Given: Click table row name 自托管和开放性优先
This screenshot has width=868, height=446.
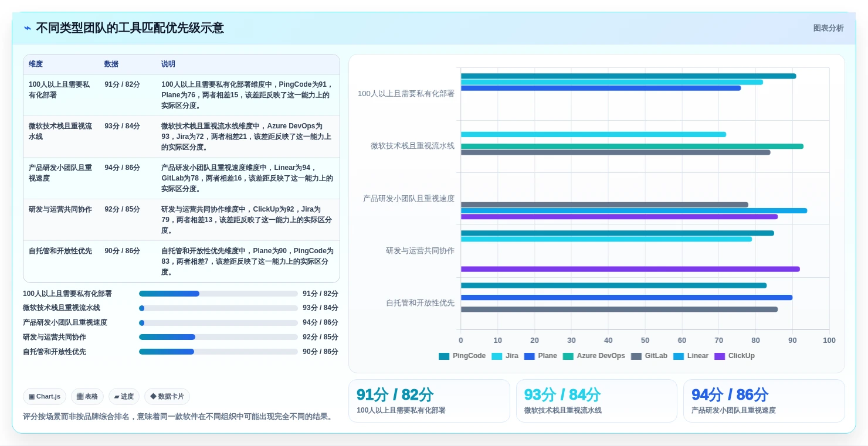Looking at the screenshot, I should coord(60,251).
